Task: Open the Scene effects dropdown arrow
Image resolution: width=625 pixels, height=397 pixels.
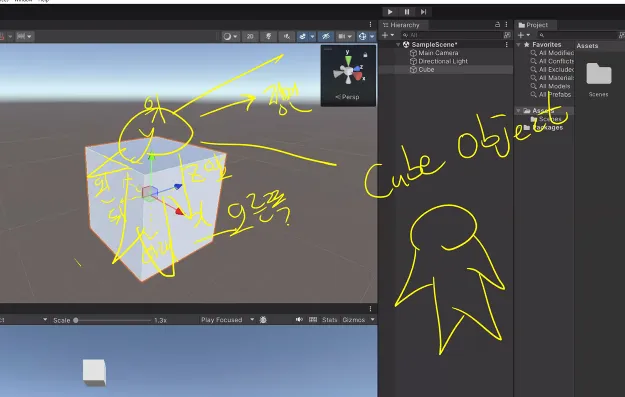Action: [312, 36]
